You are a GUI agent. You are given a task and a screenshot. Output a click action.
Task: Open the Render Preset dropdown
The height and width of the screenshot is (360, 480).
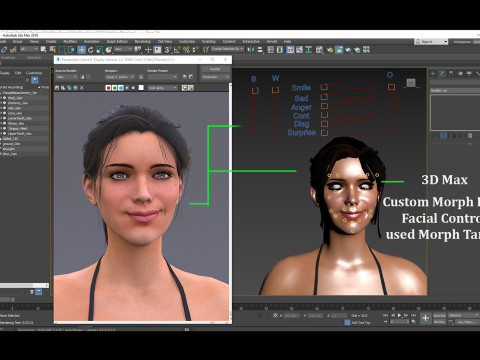[163, 77]
